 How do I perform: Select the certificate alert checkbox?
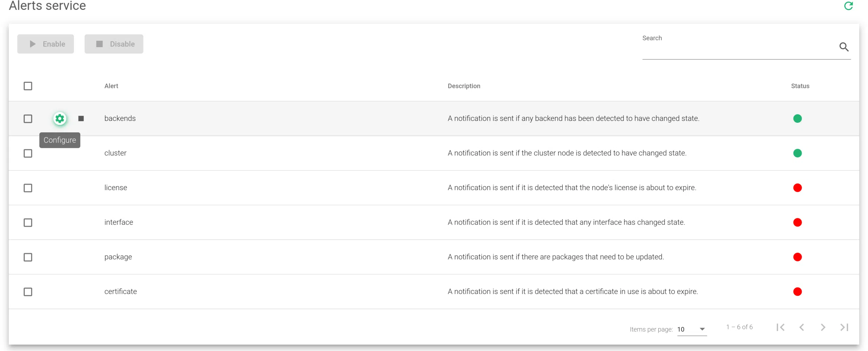[28, 292]
